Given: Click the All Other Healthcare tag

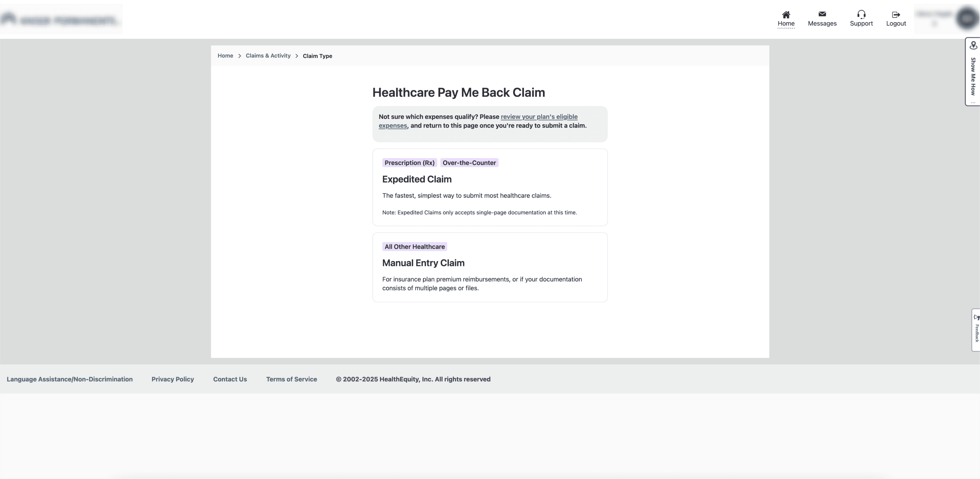Looking at the screenshot, I should 414,247.
